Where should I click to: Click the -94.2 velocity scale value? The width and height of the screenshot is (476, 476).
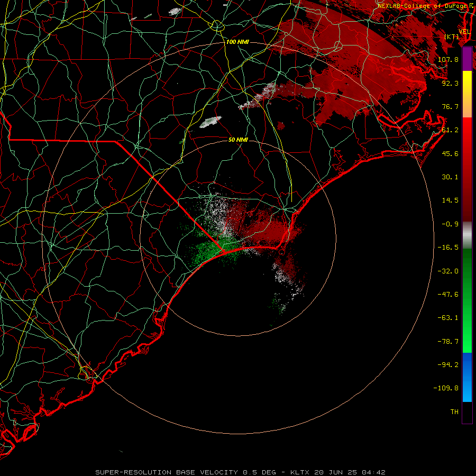[x=448, y=365]
